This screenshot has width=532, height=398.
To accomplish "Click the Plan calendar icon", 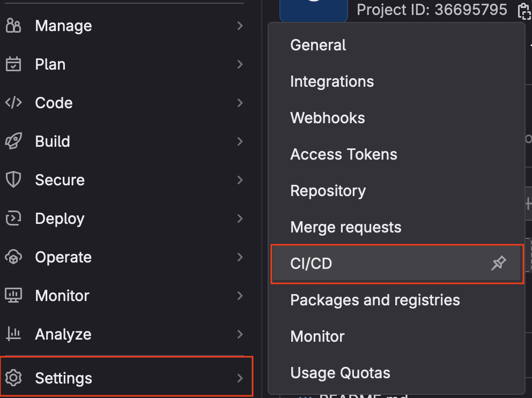I will pyautogui.click(x=13, y=64).
